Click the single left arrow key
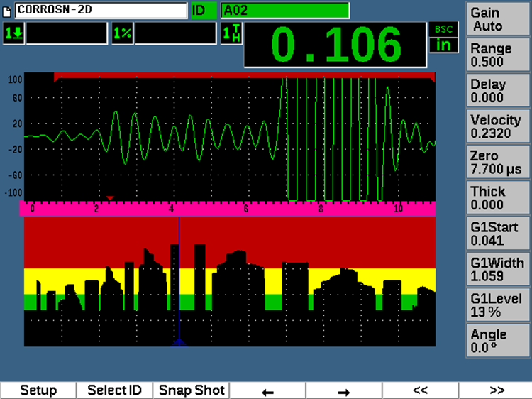 tap(267, 390)
